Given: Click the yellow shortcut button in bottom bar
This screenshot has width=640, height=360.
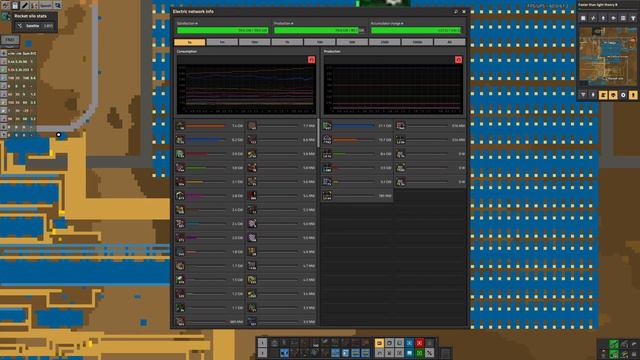Looking at the screenshot, I should click(379, 343).
